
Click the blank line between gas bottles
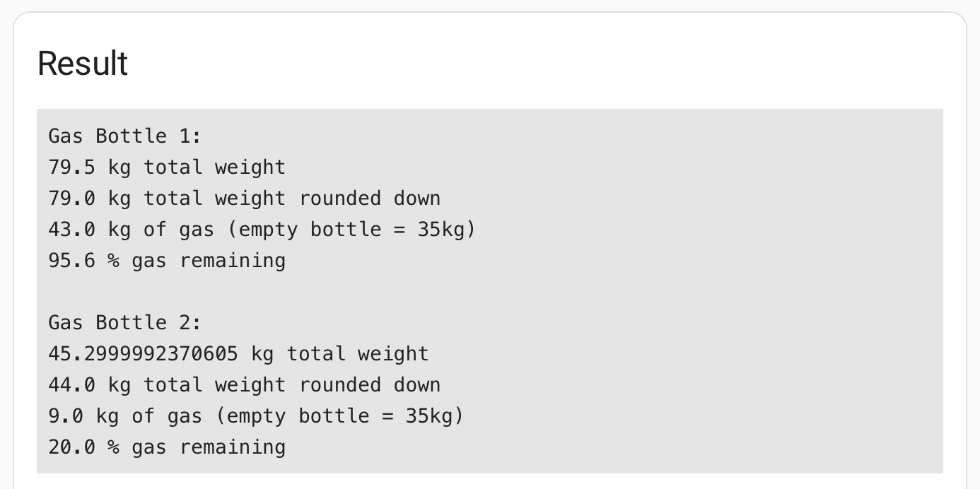[489, 291]
